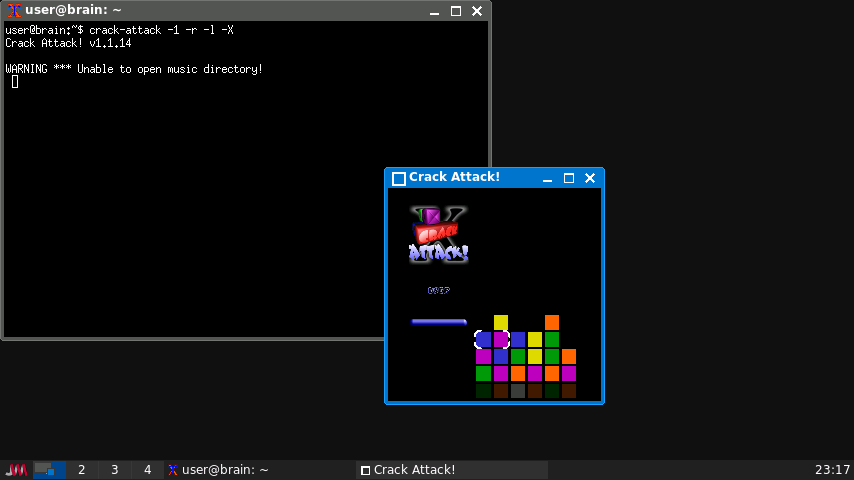Select the highlighted desktop 1 pager thumbnail
This screenshot has width=854, height=480.
click(49, 470)
